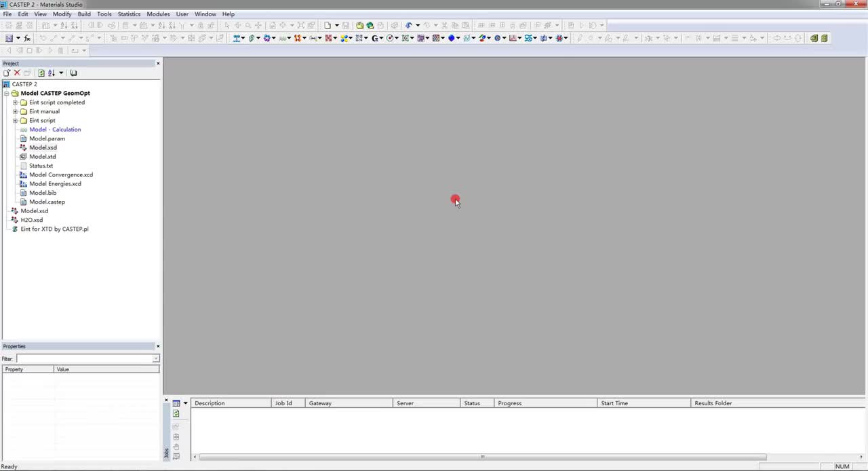
Task: Select Model Convergence.xcd chart file
Action: [x=61, y=174]
